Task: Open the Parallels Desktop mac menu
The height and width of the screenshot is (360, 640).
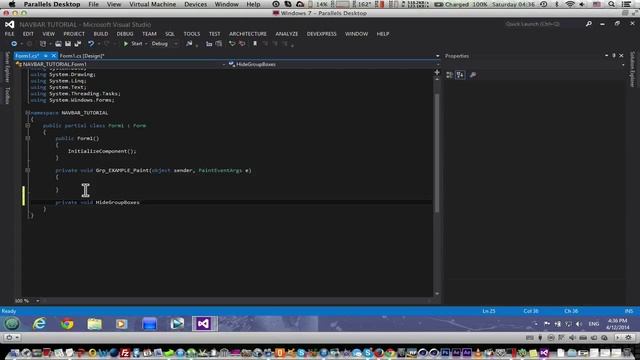Action: coord(52,4)
